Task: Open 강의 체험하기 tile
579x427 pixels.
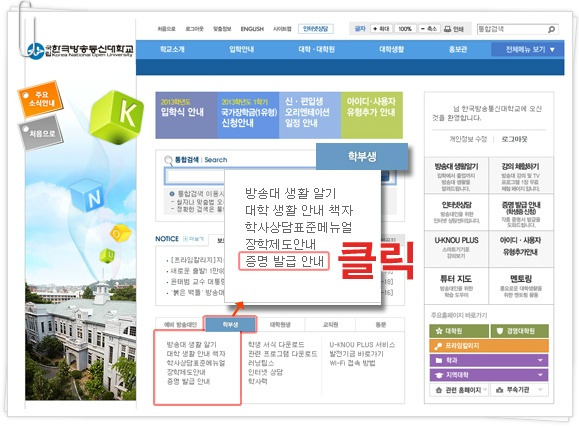Action: (521, 176)
